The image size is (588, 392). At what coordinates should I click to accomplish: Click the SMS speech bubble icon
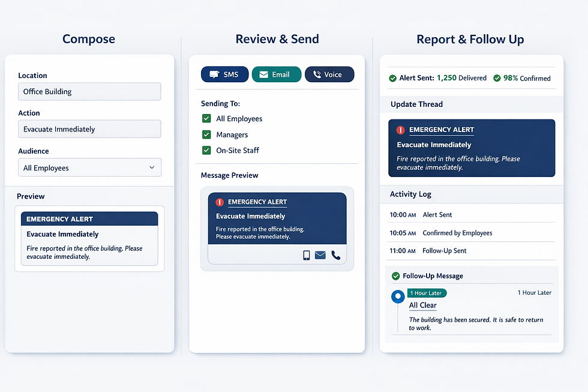pos(214,74)
